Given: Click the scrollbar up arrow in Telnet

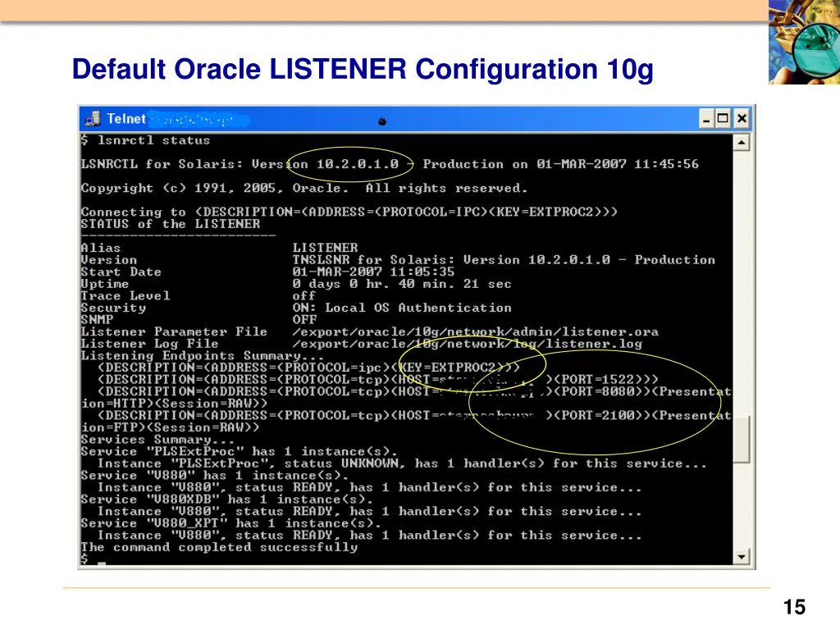Looking at the screenshot, I should click(741, 143).
